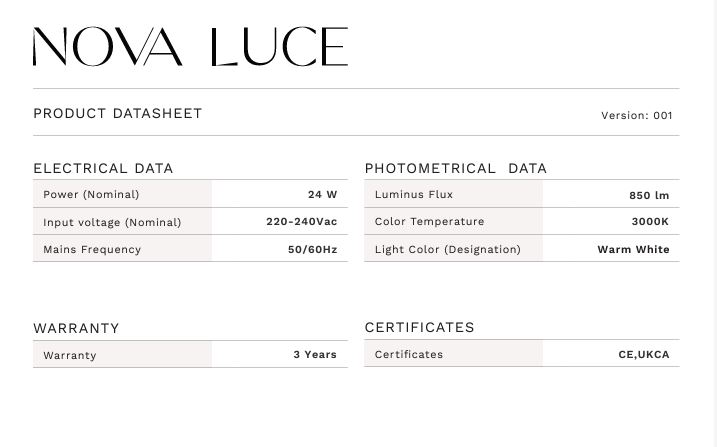Select the Color Temperature label cell
The height and width of the screenshot is (447, 717).
(429, 222)
